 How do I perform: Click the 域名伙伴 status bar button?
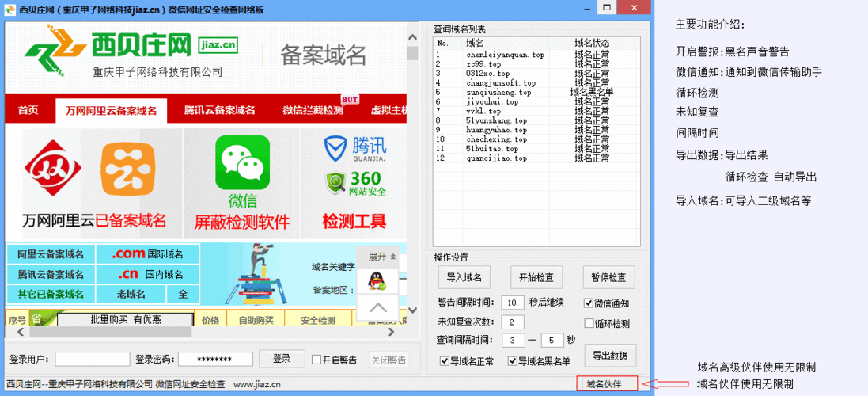(607, 383)
